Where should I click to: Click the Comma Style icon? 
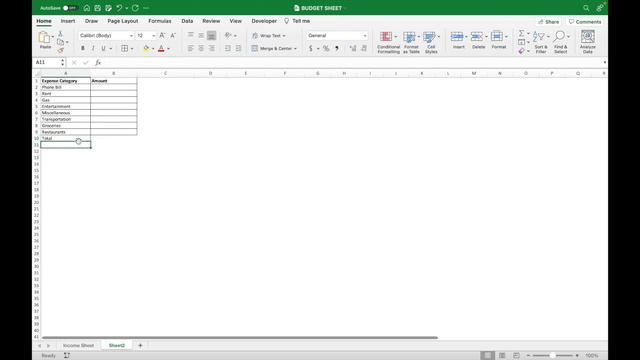[337, 49]
